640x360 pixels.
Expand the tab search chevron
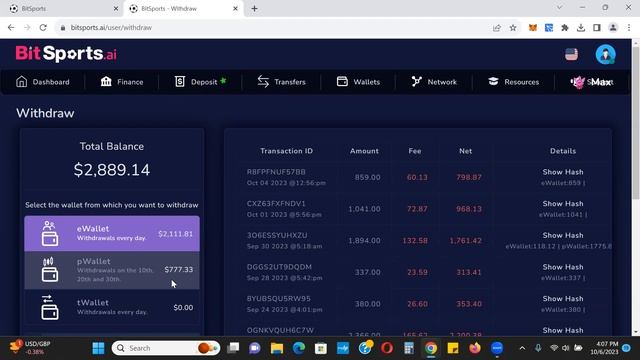click(560, 7)
